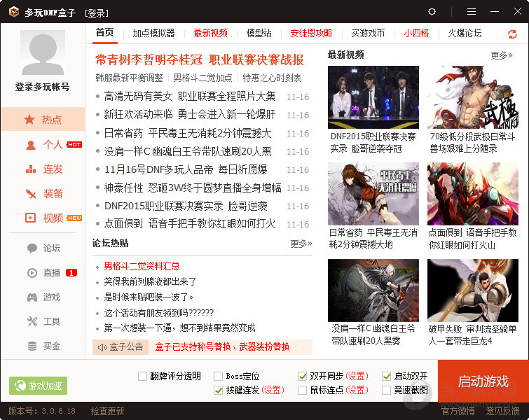Open the 最新视频 tab
Viewport: 529px width, 420px height.
coord(210,33)
